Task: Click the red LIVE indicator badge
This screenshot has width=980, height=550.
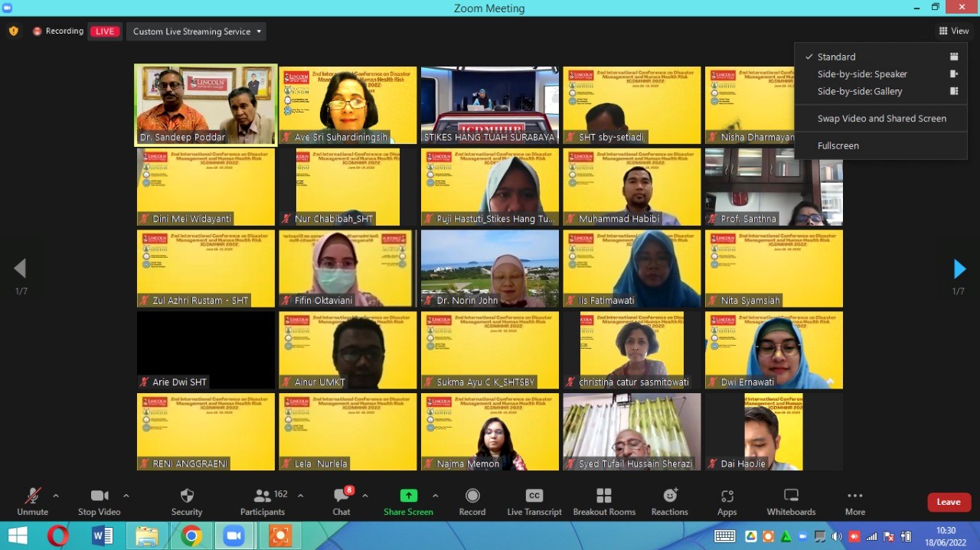Action: tap(105, 31)
